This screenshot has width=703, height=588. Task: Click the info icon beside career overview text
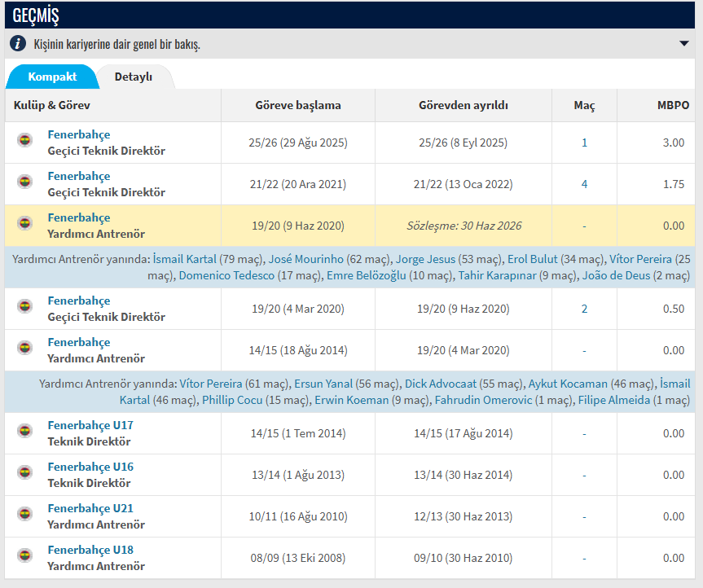[18, 44]
